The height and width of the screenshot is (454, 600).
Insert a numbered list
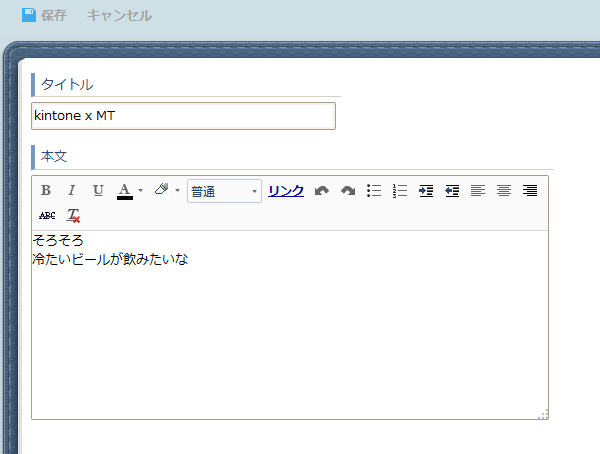point(400,190)
